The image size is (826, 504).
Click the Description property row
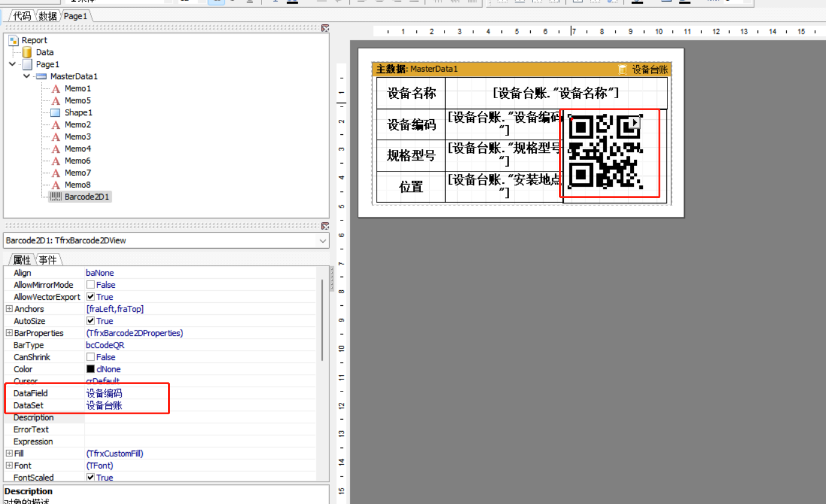coord(160,417)
